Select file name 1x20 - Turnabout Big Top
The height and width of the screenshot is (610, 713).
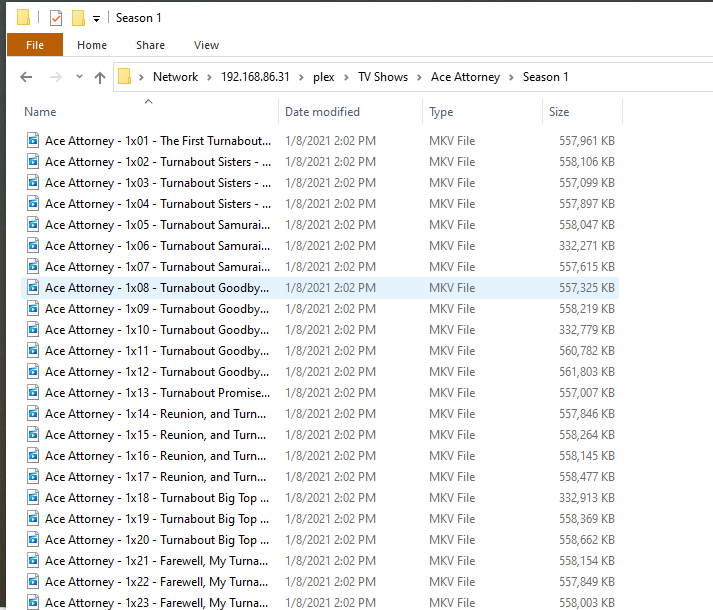[157, 539]
